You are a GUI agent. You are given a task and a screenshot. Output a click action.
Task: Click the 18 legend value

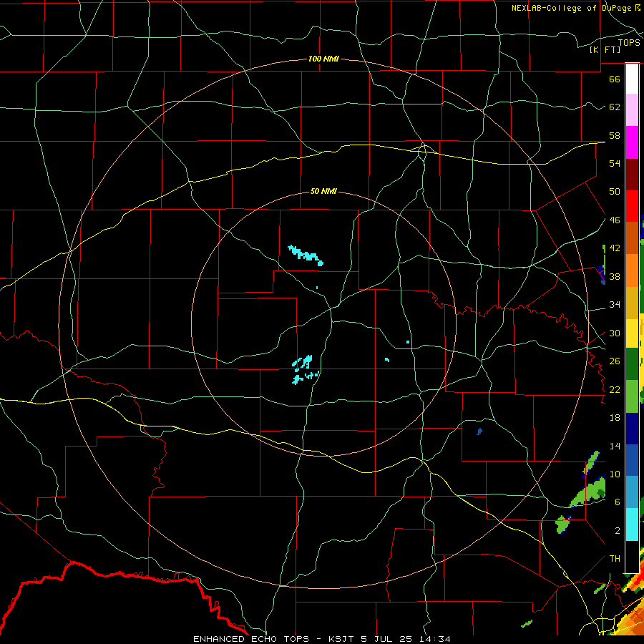(615, 418)
